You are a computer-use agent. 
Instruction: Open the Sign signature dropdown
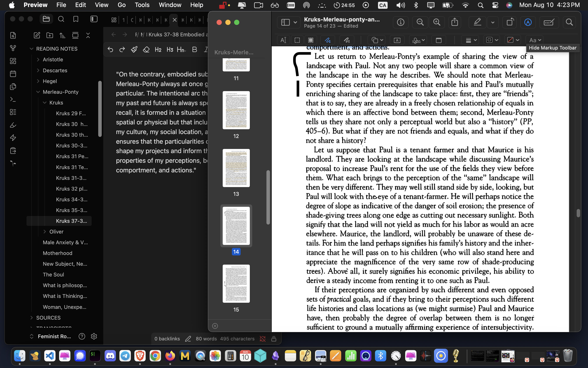[x=418, y=40]
